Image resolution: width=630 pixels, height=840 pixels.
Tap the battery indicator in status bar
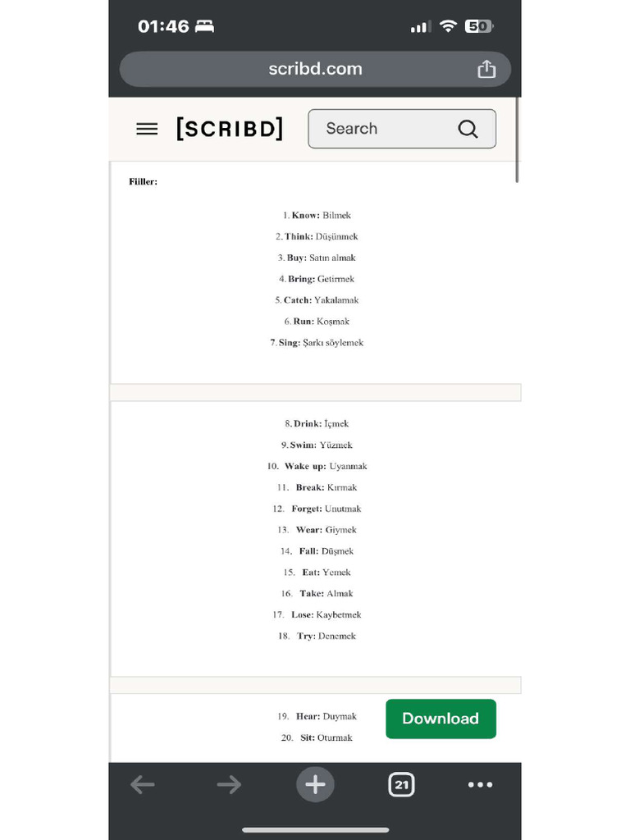click(478, 26)
